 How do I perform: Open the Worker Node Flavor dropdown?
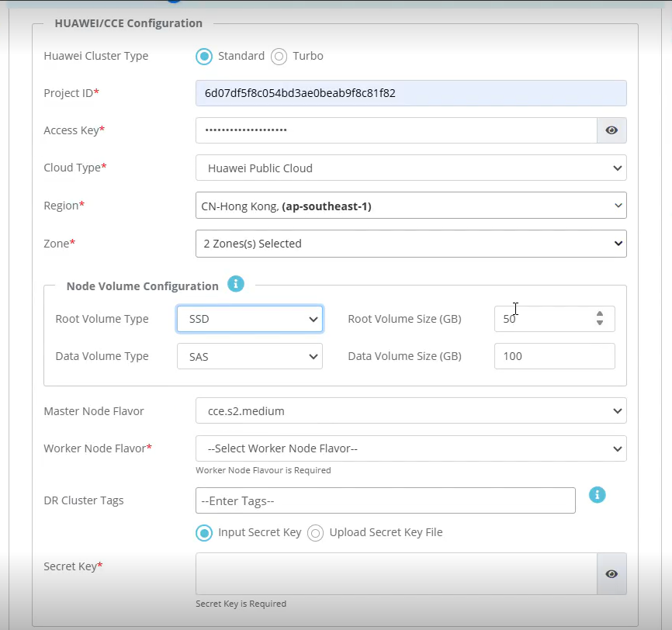(411, 448)
